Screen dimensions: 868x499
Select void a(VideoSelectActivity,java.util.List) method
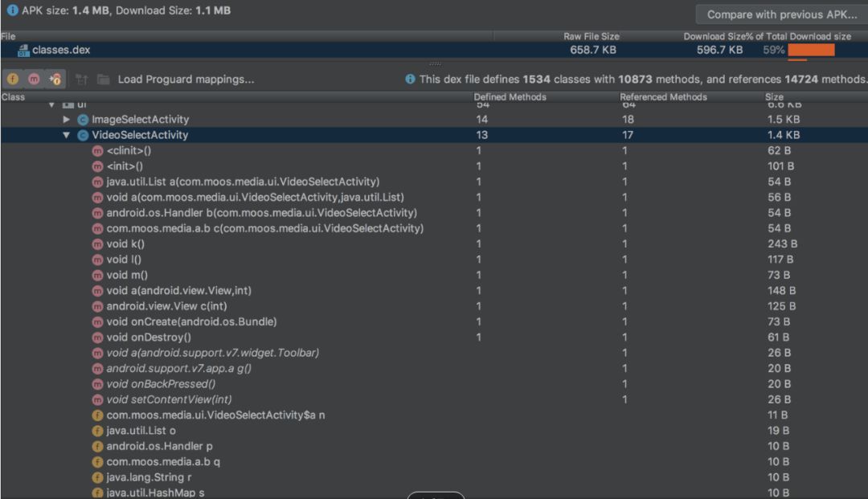[434, 197]
